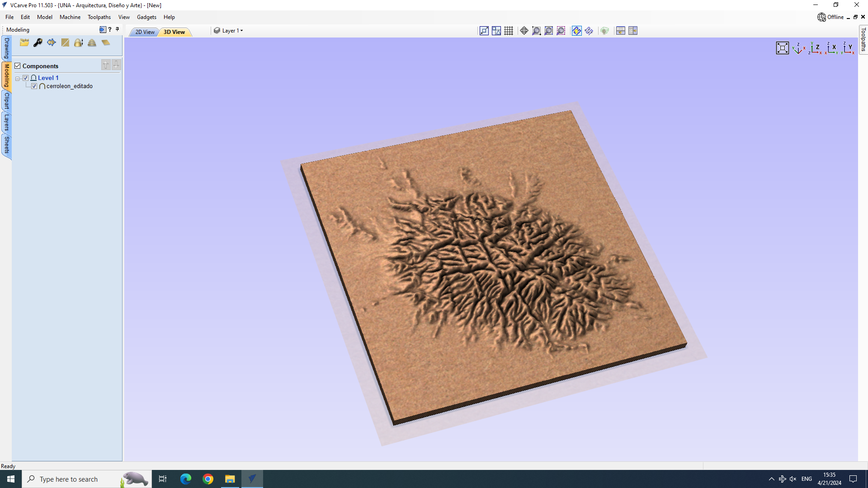The width and height of the screenshot is (868, 488).
Task: Open the Toolpaths menu
Action: coord(99,17)
